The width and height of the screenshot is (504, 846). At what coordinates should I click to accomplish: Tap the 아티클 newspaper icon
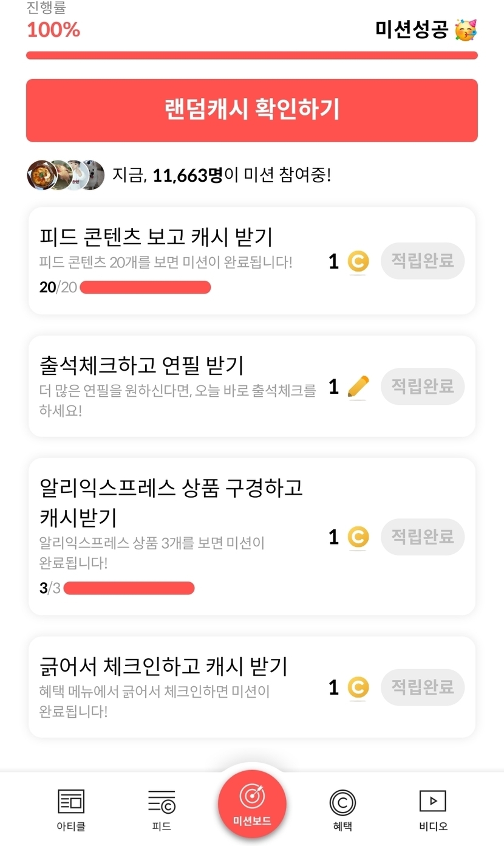[x=71, y=802]
